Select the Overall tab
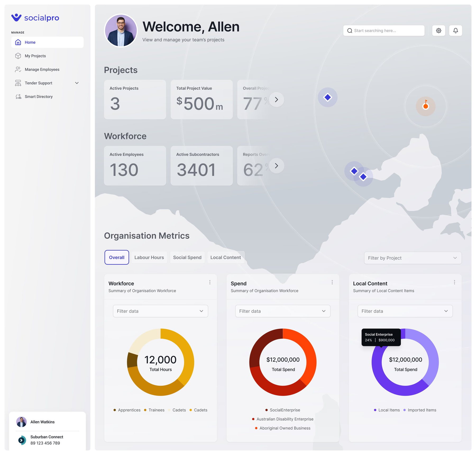 point(117,258)
